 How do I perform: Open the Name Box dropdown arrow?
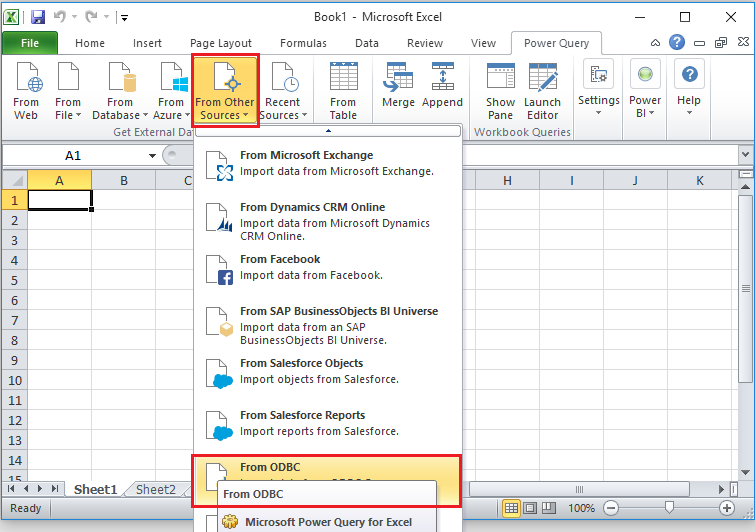click(152, 156)
